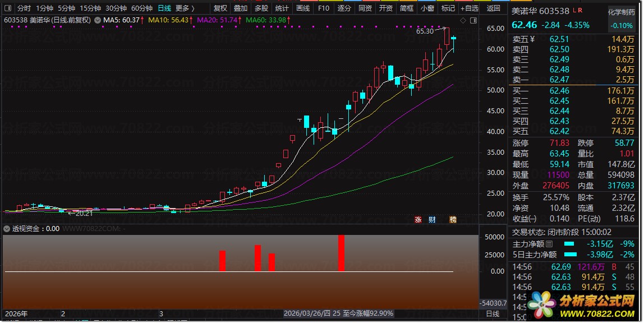
Task: Click the tallest red bar in 透视资金 panel
Action: (x=341, y=253)
